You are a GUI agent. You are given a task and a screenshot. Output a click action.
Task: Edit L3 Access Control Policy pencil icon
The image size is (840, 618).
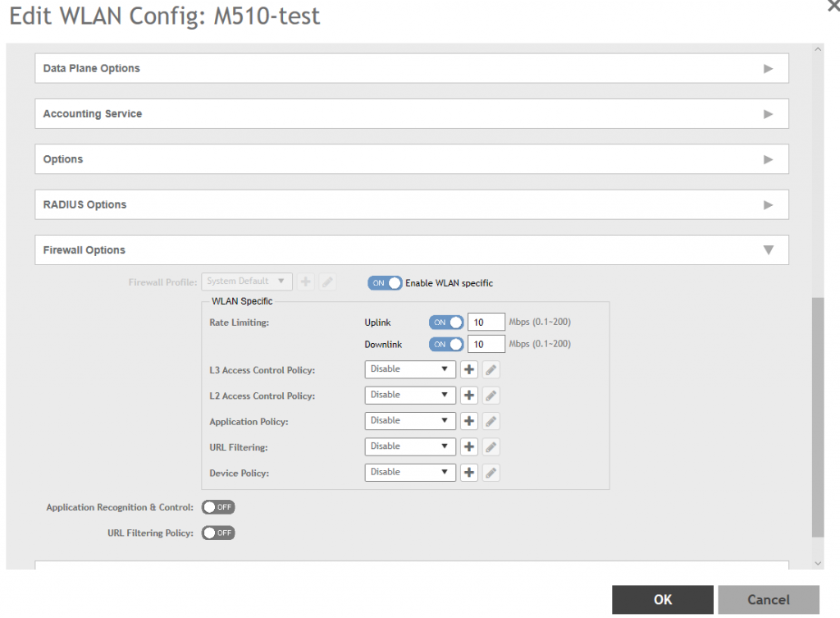point(491,370)
